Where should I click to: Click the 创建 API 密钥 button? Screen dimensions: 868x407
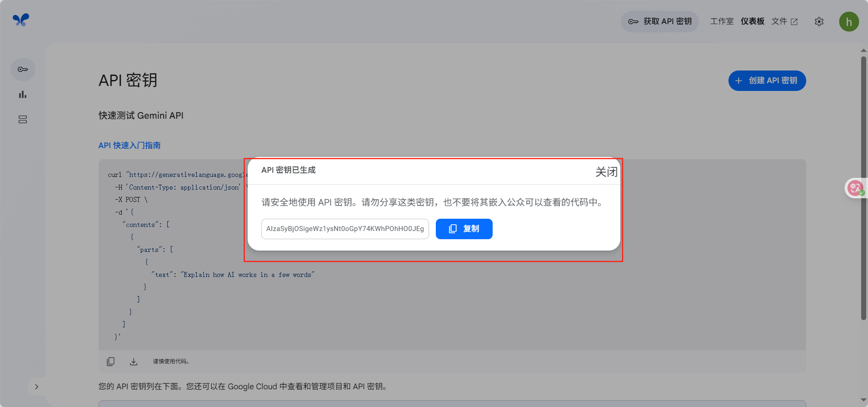tap(767, 80)
